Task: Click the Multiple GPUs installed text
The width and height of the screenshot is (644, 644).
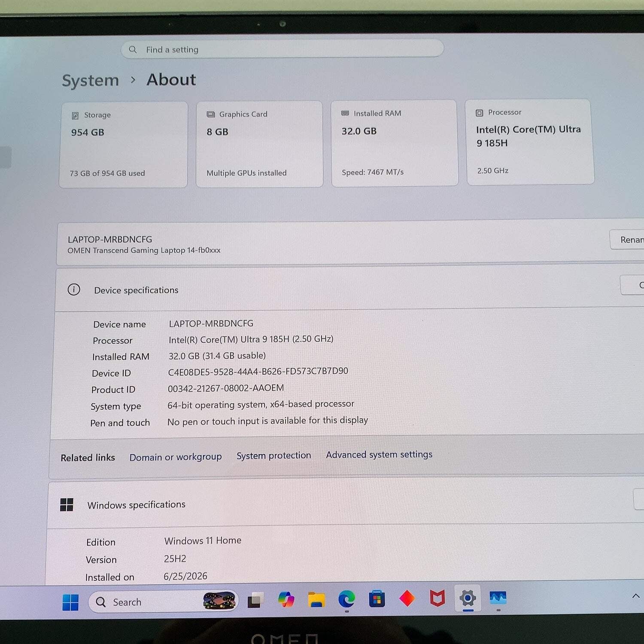Action: pos(246,173)
